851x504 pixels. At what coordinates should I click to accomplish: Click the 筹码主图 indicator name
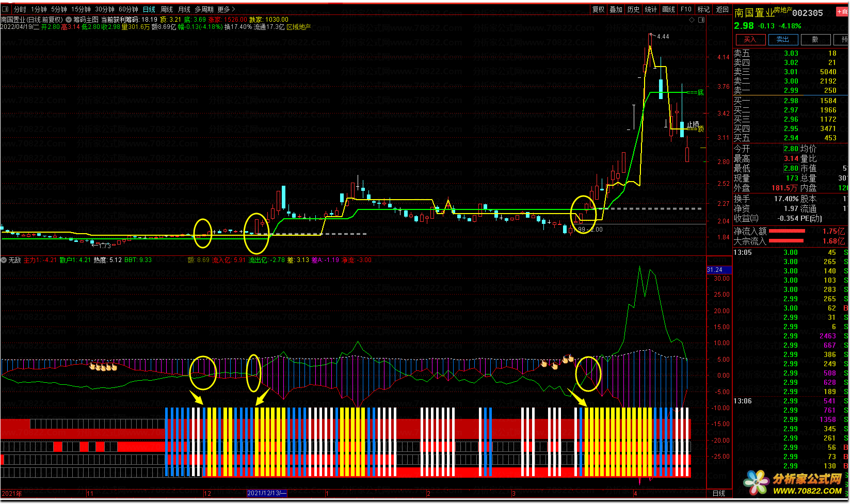click(x=86, y=20)
